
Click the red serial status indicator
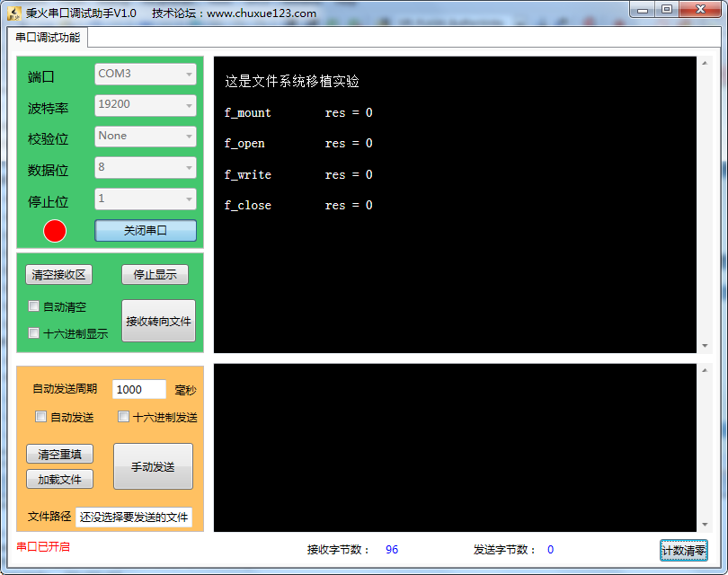pyautogui.click(x=55, y=231)
